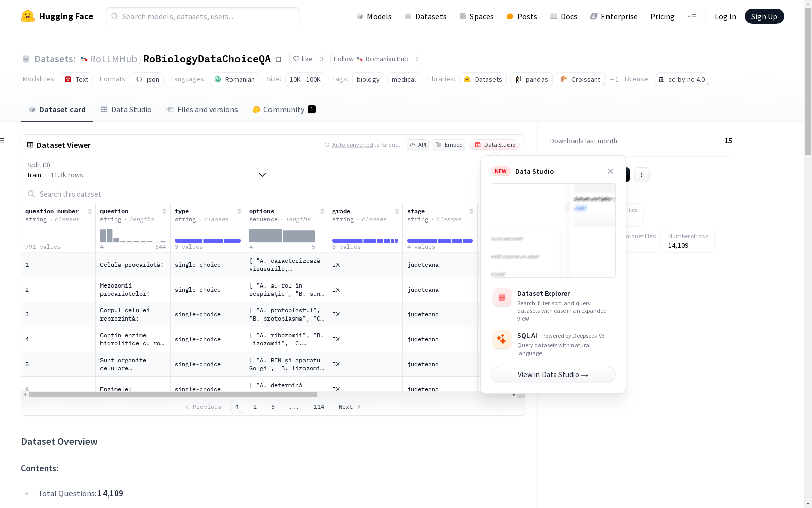
Task: Click the Hugging Face logo icon
Action: click(x=28, y=16)
